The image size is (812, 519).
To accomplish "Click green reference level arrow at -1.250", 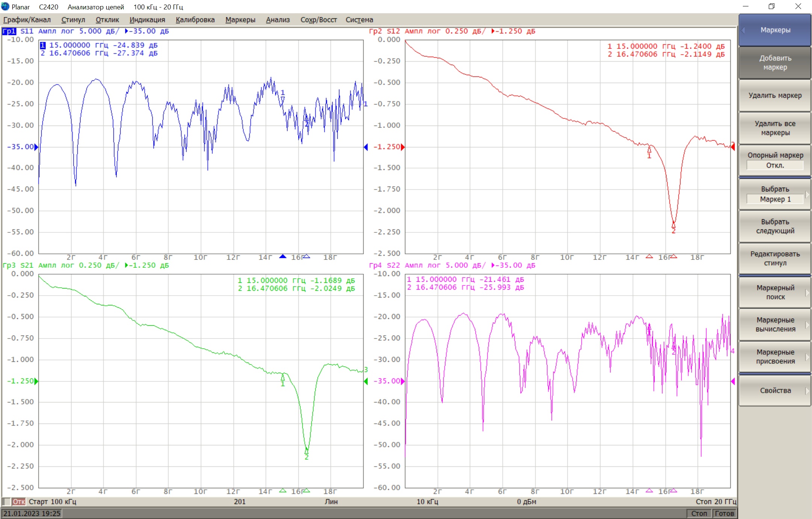I will click(x=36, y=381).
